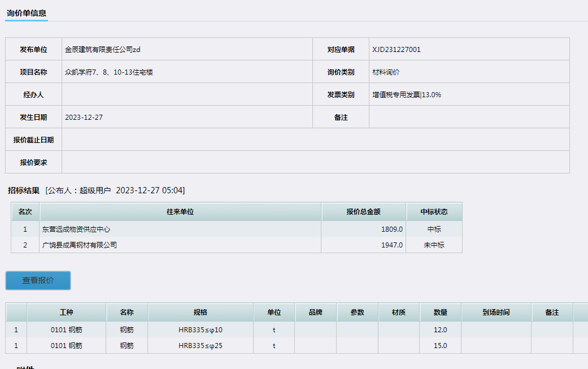Click the 中标状态 column header
The height and width of the screenshot is (369, 588).
(x=434, y=212)
